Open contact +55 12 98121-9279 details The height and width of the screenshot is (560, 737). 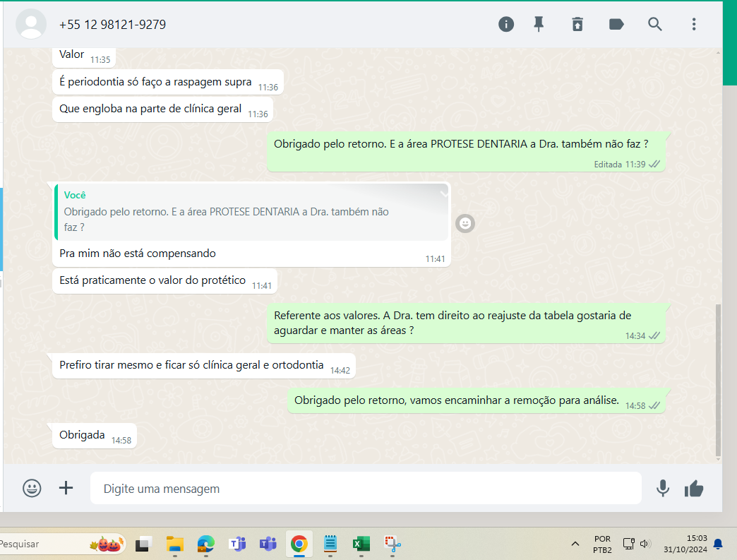112,25
